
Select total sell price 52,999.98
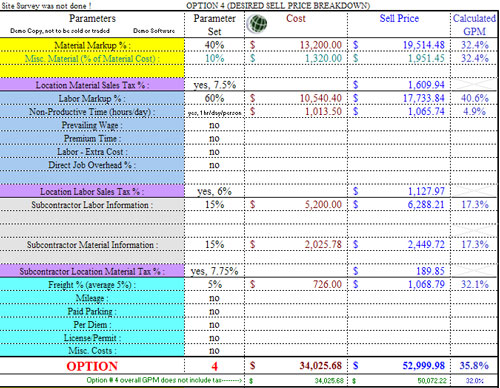click(424, 366)
